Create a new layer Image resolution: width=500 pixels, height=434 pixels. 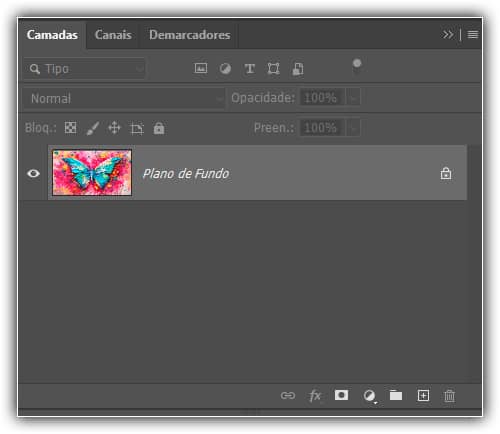[x=423, y=396]
